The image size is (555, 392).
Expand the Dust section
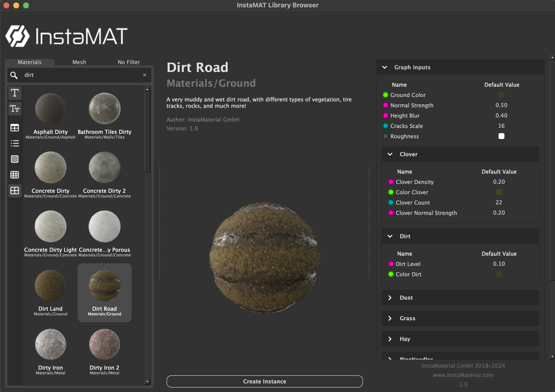[x=390, y=298]
